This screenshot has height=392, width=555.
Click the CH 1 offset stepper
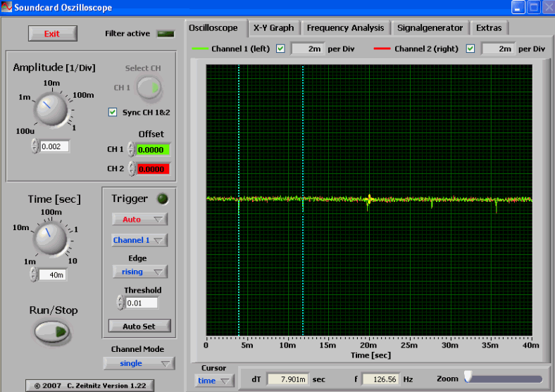(131, 149)
